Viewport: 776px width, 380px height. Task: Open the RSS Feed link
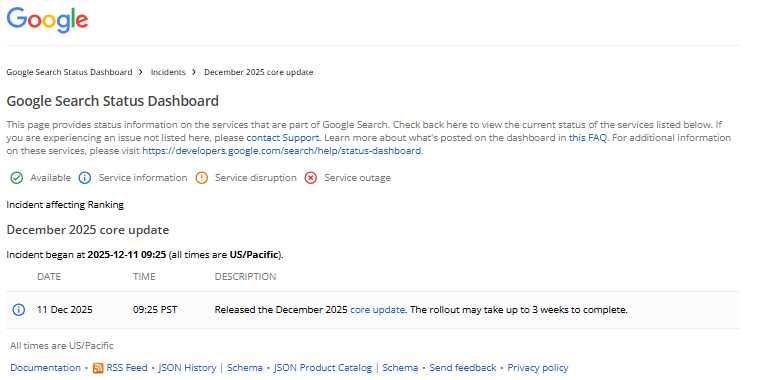(x=127, y=368)
